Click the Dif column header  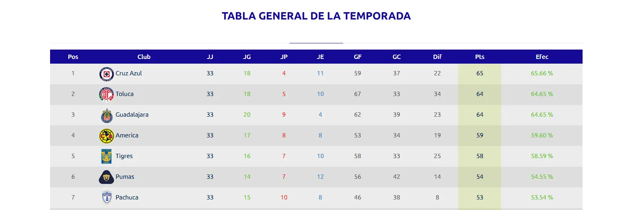(x=437, y=57)
